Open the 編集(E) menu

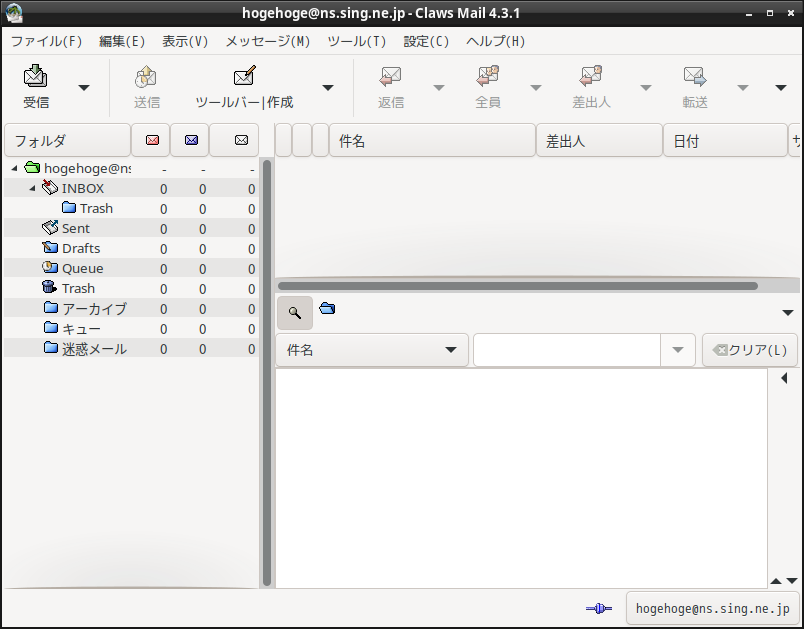(122, 42)
